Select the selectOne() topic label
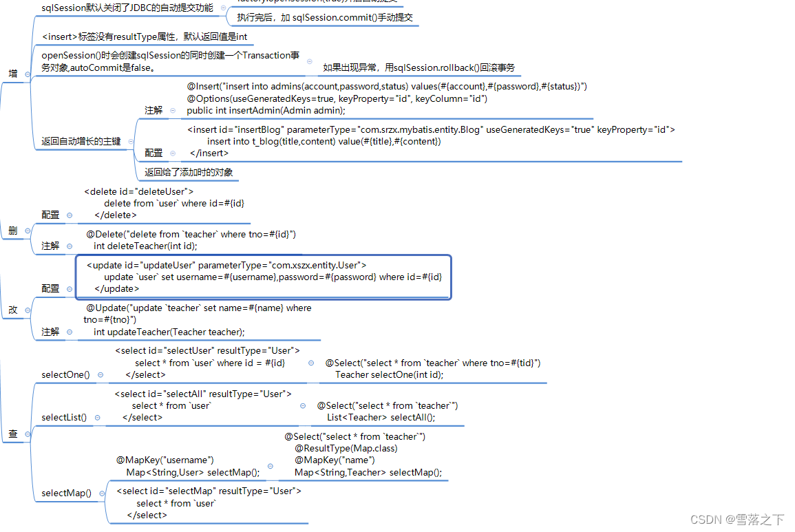The width and height of the screenshot is (795, 532). [x=65, y=375]
